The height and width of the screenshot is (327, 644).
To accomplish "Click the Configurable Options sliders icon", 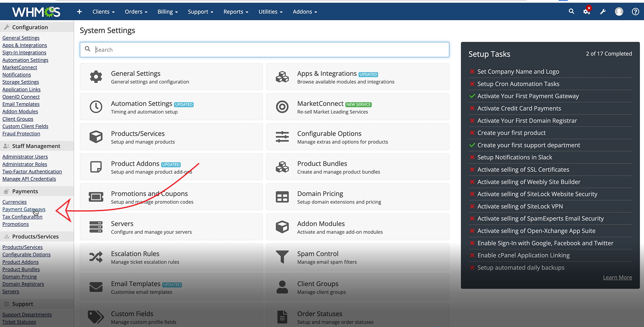I will coord(282,136).
